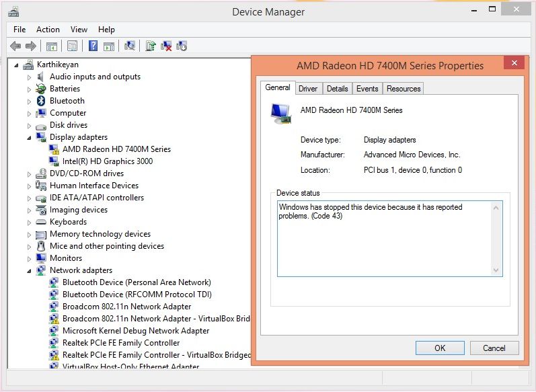Collapse the Network adapters node
The height and width of the screenshot is (392, 536).
coord(29,271)
